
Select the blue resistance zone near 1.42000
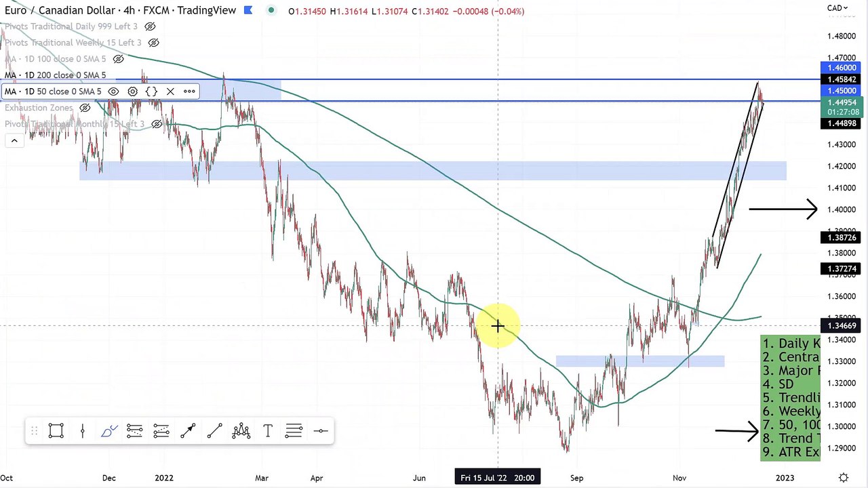pyautogui.click(x=433, y=170)
